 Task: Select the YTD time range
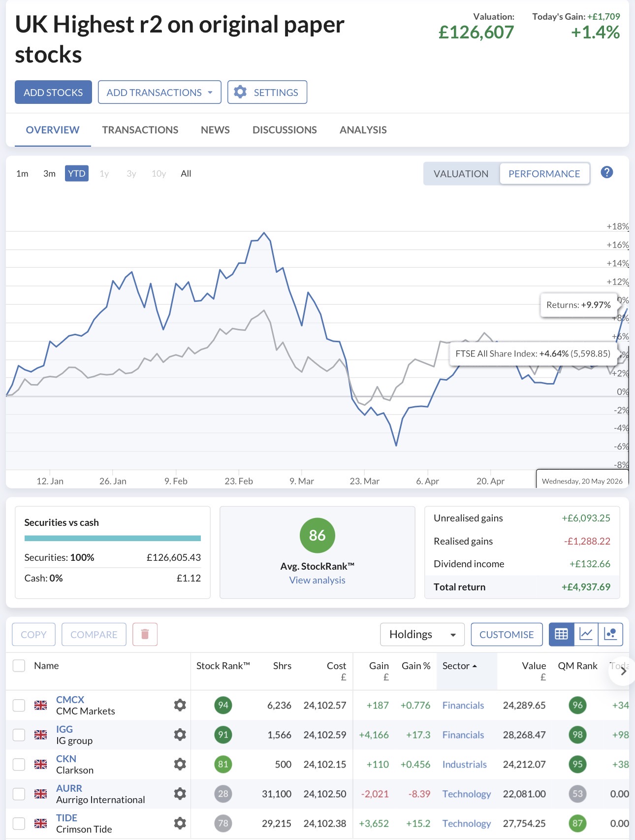pos(77,173)
